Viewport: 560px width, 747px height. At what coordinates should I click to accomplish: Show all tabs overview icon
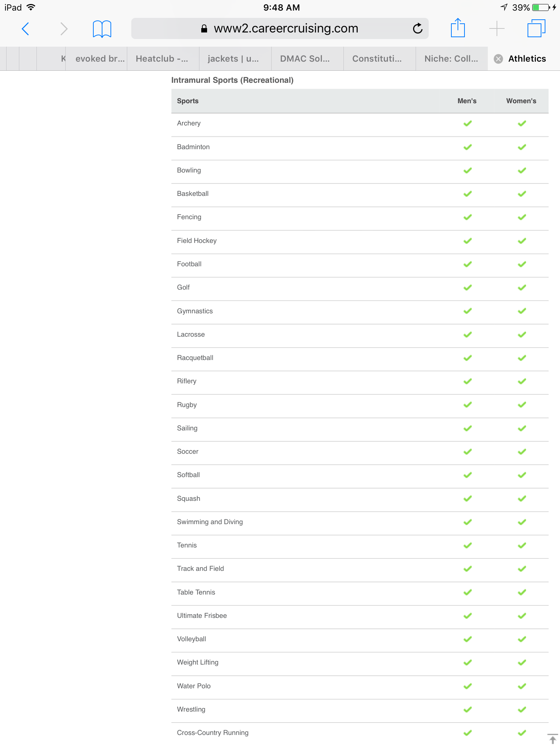[x=536, y=28]
